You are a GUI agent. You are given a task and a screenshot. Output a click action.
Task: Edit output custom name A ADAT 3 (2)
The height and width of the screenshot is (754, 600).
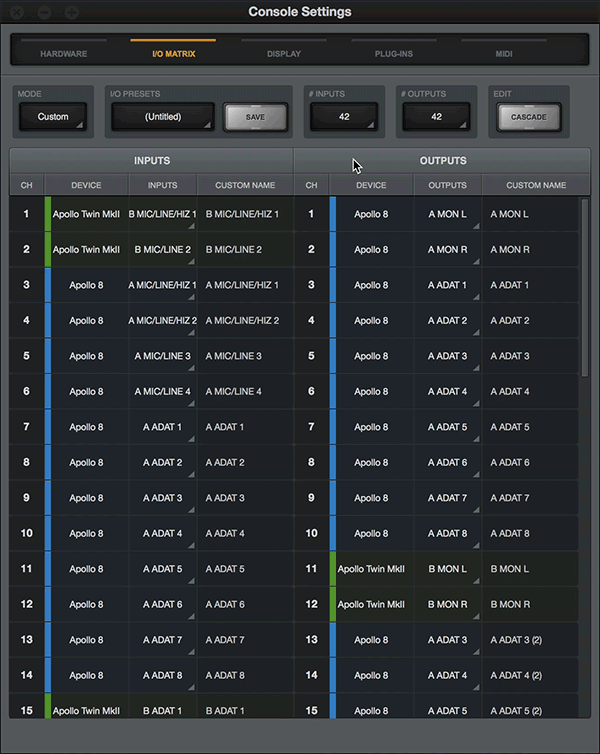(530, 640)
